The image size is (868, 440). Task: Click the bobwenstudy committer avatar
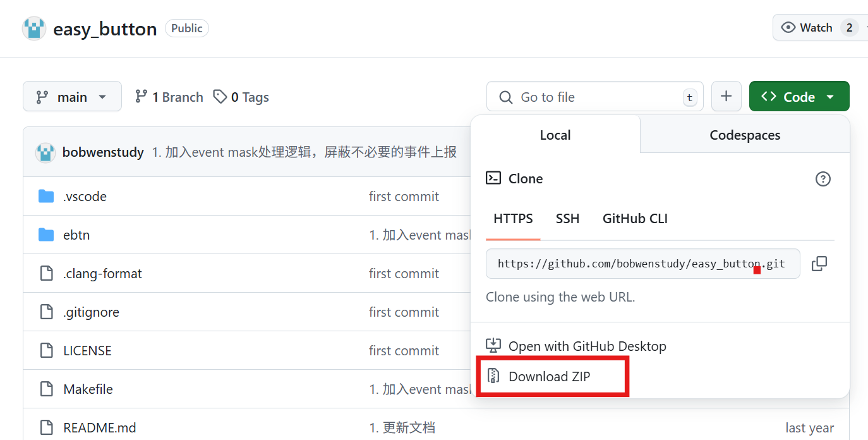pyautogui.click(x=45, y=152)
